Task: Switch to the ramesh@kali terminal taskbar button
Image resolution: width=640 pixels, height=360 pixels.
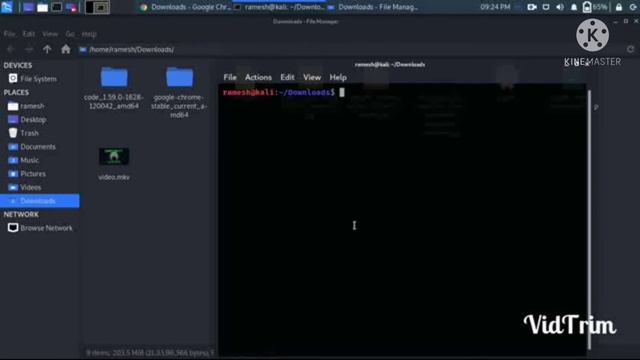Action: 280,7
